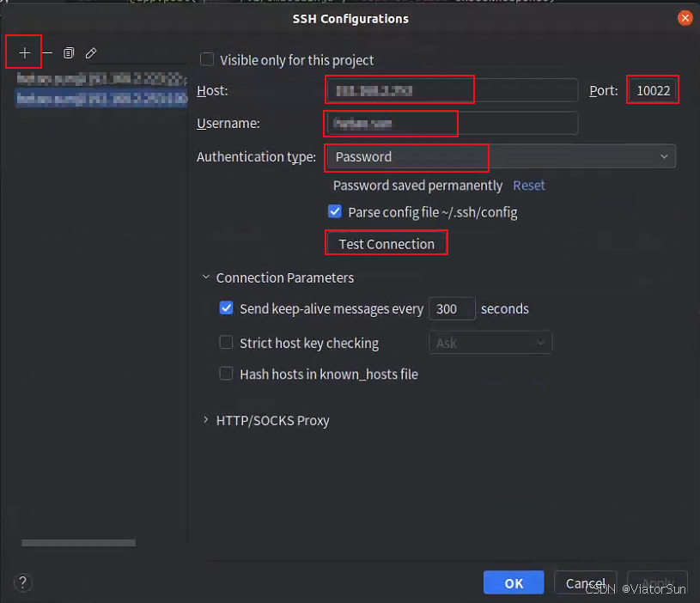Click the Reset password link

pyautogui.click(x=529, y=186)
